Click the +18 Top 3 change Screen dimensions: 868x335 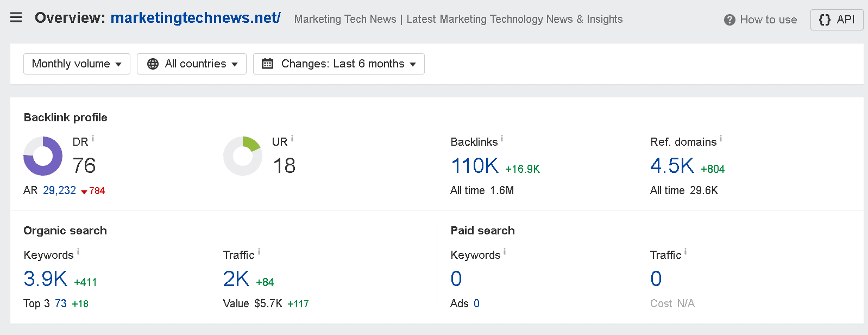click(x=80, y=304)
